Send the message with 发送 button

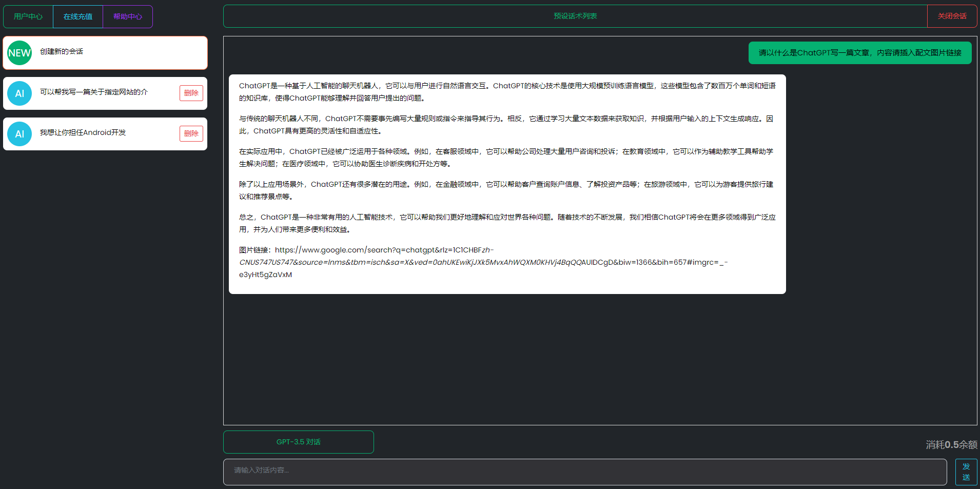pos(966,472)
